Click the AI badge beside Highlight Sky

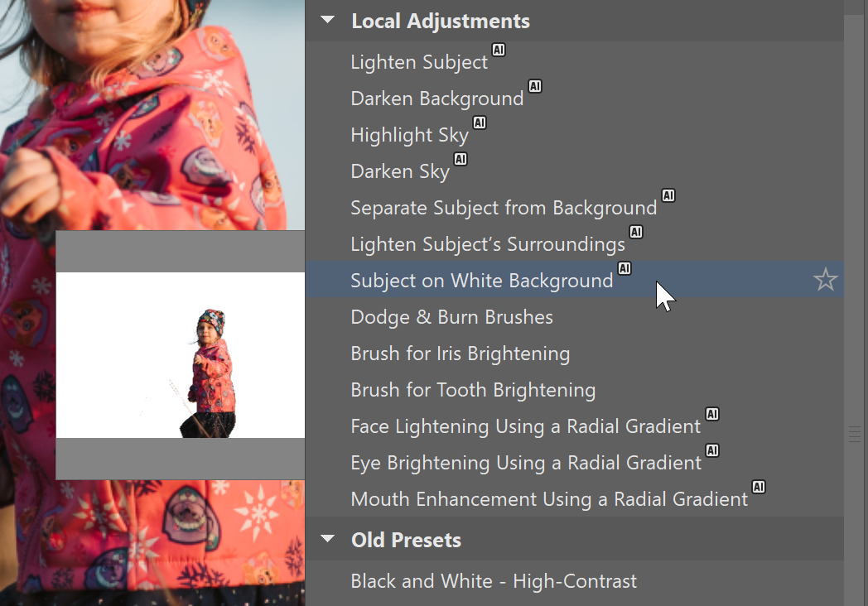point(479,123)
